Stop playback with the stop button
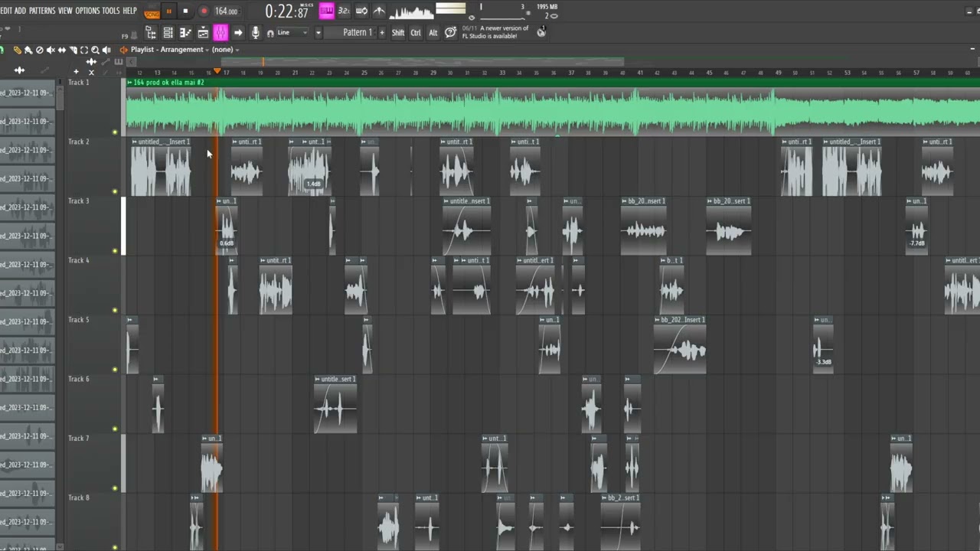Viewport: 980px width, 551px height. (x=185, y=11)
